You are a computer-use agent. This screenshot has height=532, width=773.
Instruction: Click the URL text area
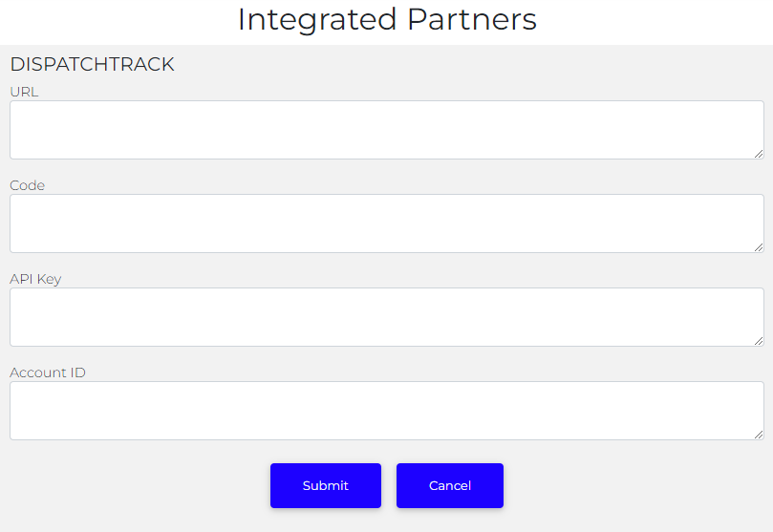tap(386, 129)
